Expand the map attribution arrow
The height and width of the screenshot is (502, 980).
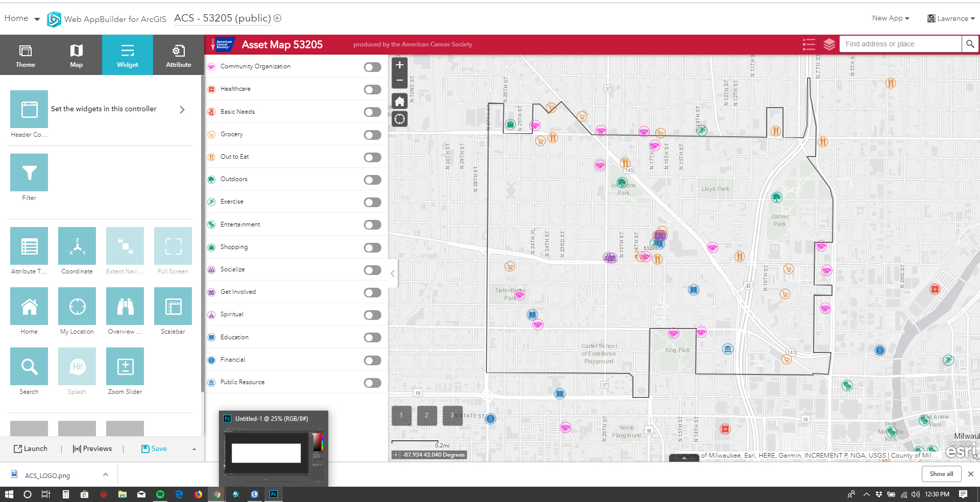684,458
